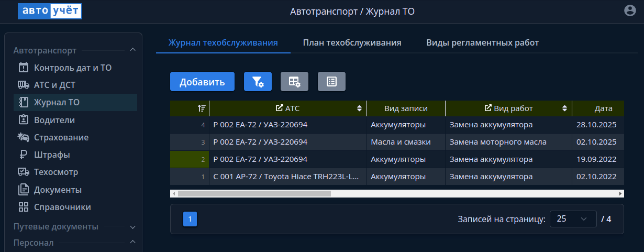This screenshot has width=644, height=252.
Task: Collapse the Автотранспорт section
Action: [x=132, y=50]
